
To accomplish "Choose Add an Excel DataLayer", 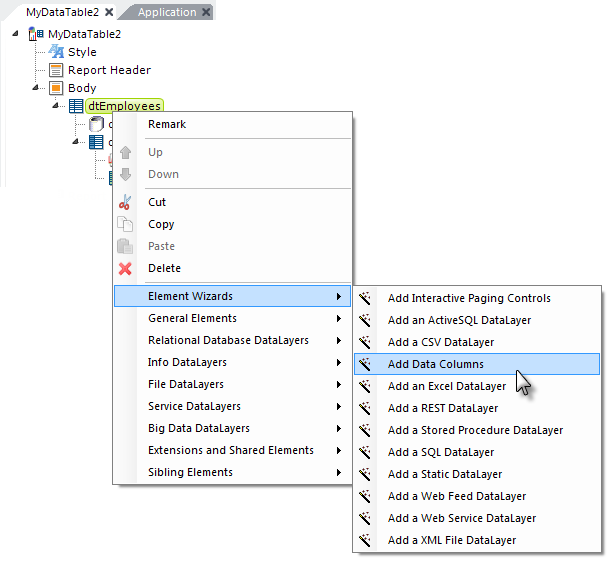I will click(x=477, y=386).
